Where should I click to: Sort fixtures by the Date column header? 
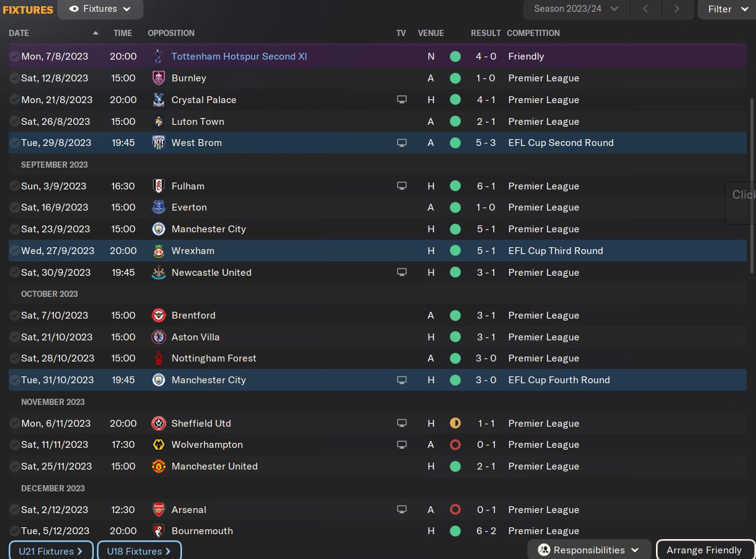pyautogui.click(x=19, y=33)
